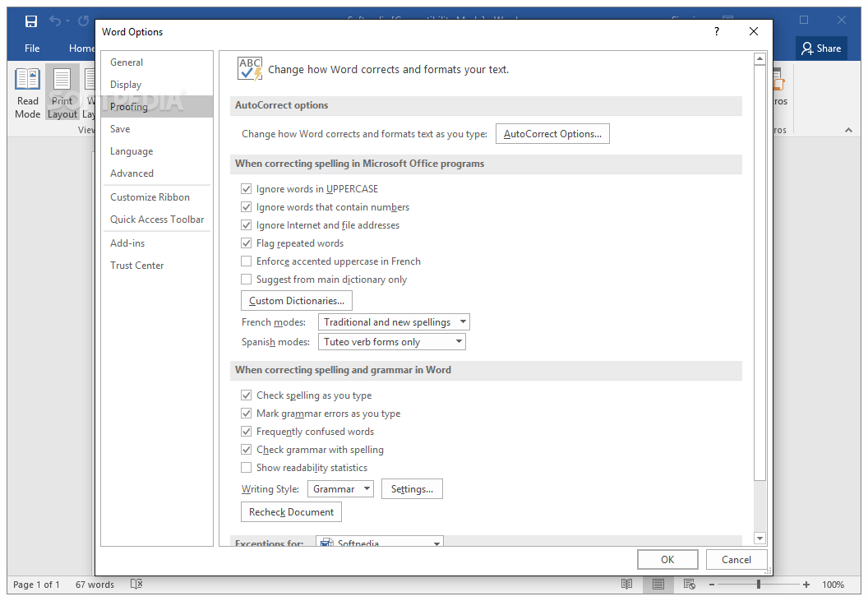Image resolution: width=868 pixels, height=601 pixels.
Task: Click Page 1 of 1 in the status bar
Action: click(36, 585)
